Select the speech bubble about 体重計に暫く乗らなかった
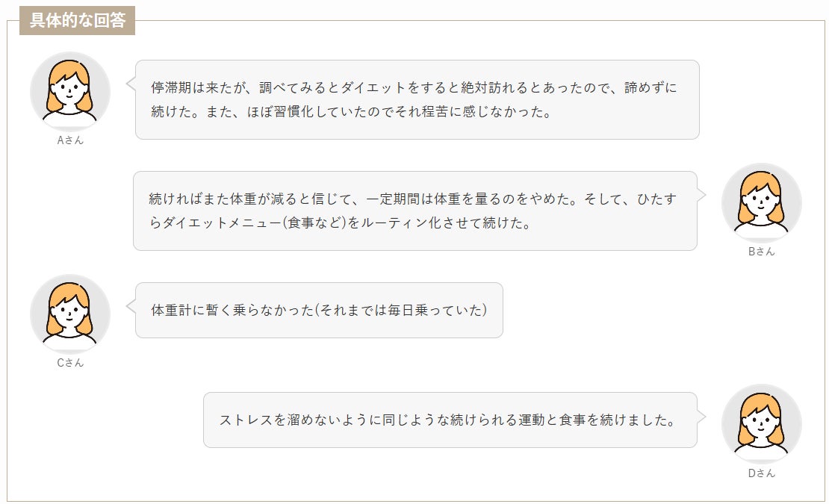The image size is (829, 504). (x=319, y=310)
